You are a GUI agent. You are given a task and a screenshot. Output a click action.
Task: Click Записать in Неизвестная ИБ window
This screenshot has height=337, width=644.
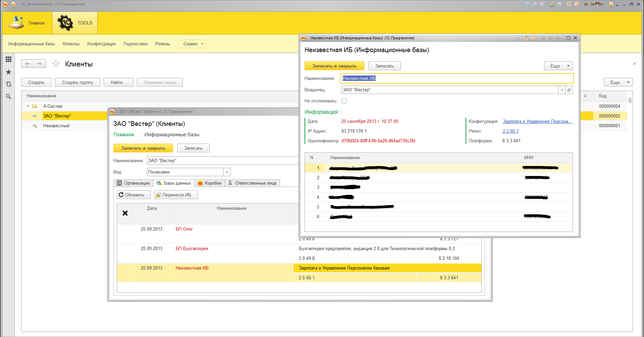384,66
